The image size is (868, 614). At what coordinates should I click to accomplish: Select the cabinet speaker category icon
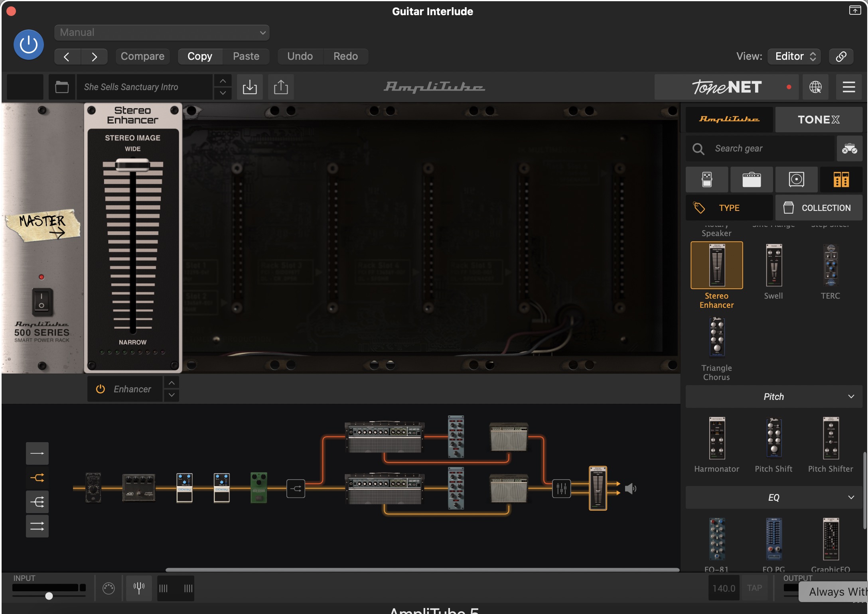796,179
